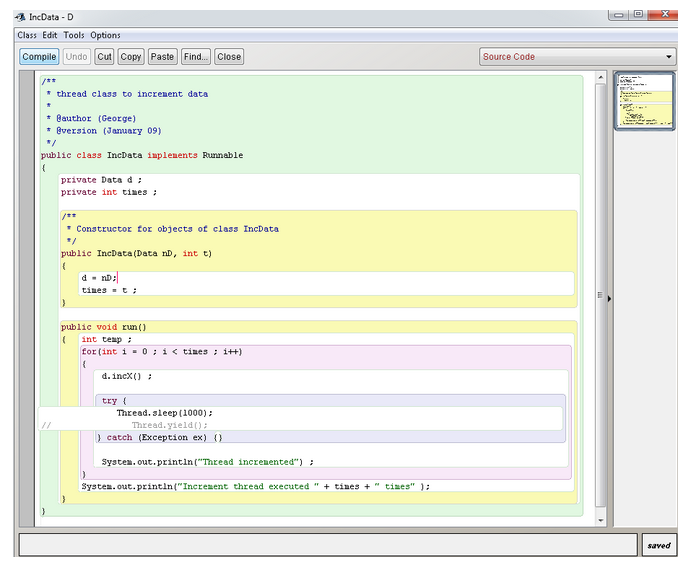Click the BlueJ icon in the title bar
The width and height of the screenshot is (695, 567).
[x=20, y=17]
